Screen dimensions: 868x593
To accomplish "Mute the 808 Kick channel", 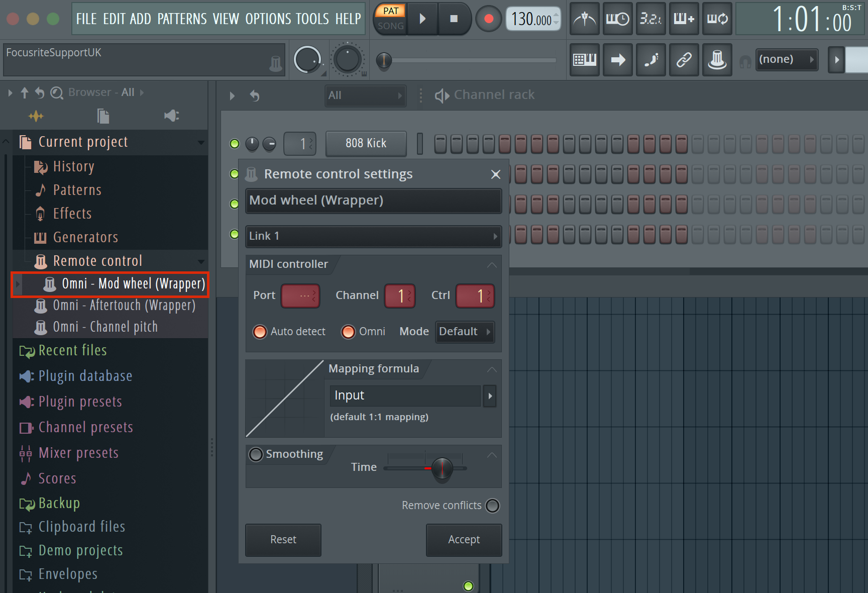I will click(234, 144).
